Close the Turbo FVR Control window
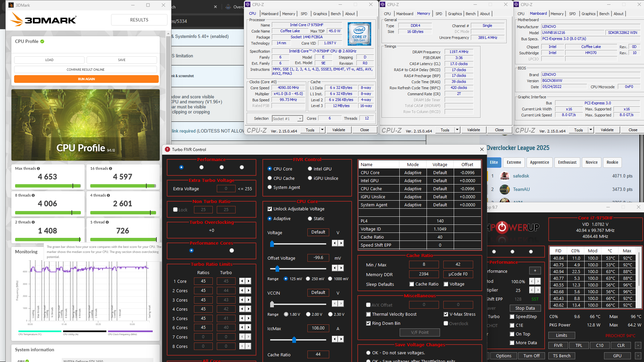This screenshot has width=644, height=362. (x=482, y=149)
